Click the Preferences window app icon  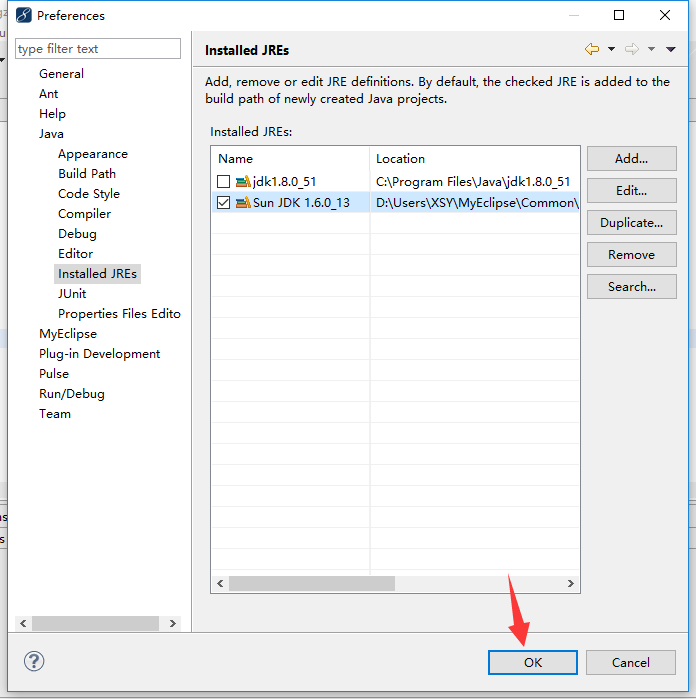pyautogui.click(x=24, y=15)
